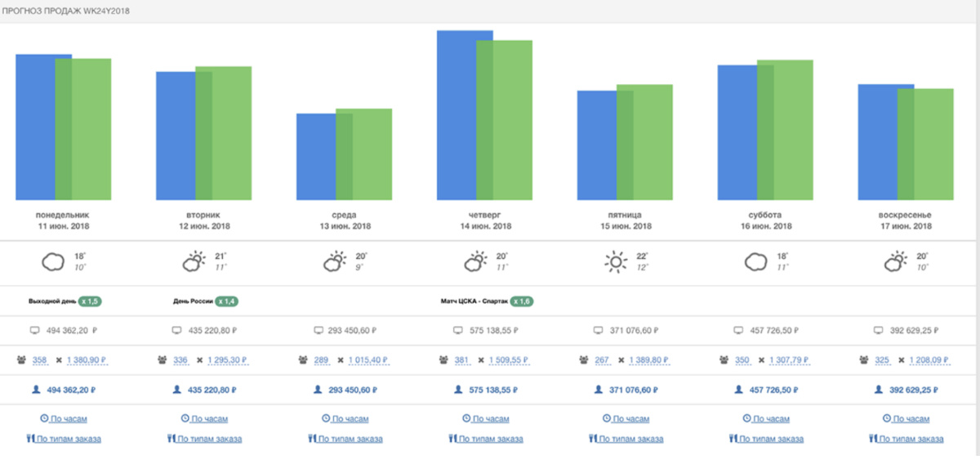The image size is (980, 464).
Task: Click the person icon beside bold 575 138,55 ₽
Action: [x=458, y=390]
